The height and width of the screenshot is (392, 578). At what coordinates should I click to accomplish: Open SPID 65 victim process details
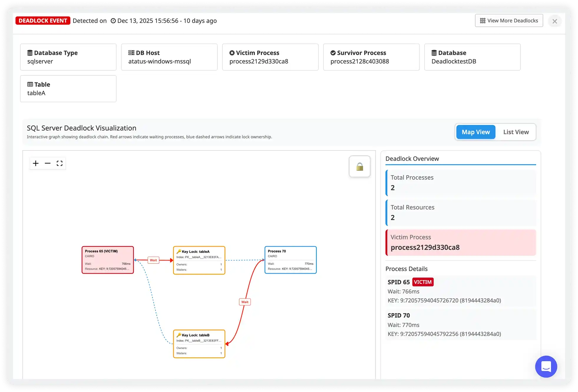click(x=460, y=291)
